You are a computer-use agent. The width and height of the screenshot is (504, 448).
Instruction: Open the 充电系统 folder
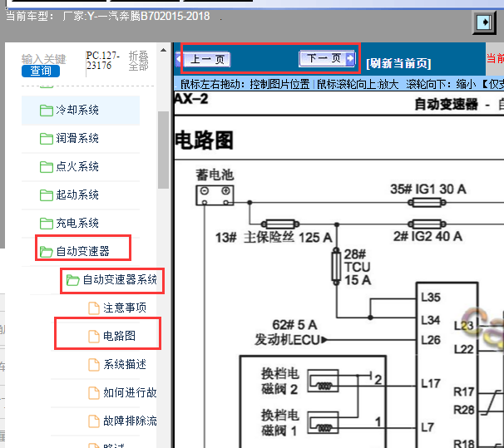81,224
